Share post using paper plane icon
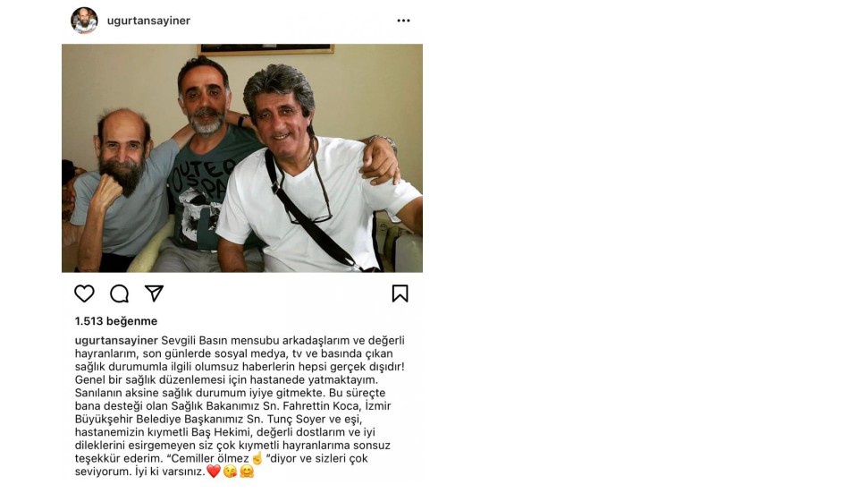The width and height of the screenshot is (868, 493). pyautogui.click(x=154, y=293)
